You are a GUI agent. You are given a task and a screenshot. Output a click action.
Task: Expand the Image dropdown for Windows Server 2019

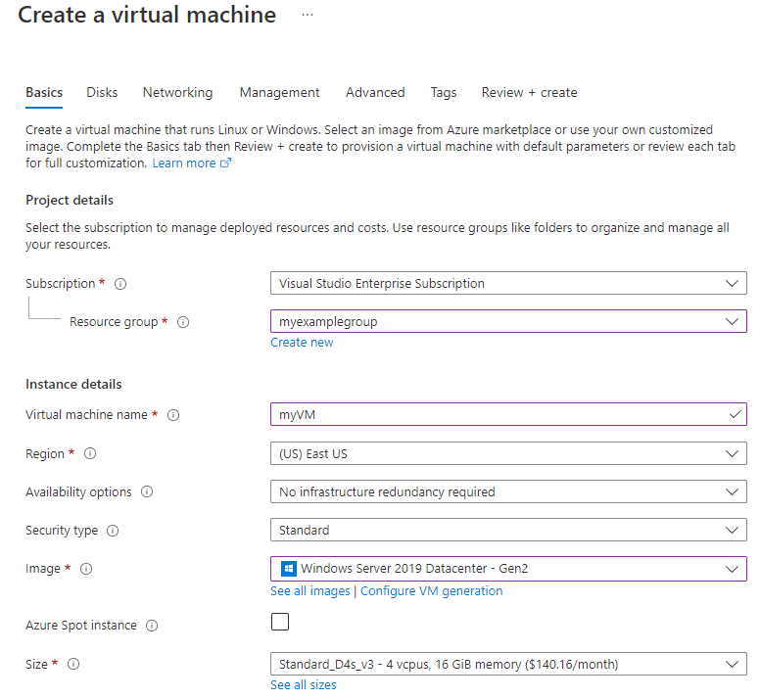(x=507, y=569)
